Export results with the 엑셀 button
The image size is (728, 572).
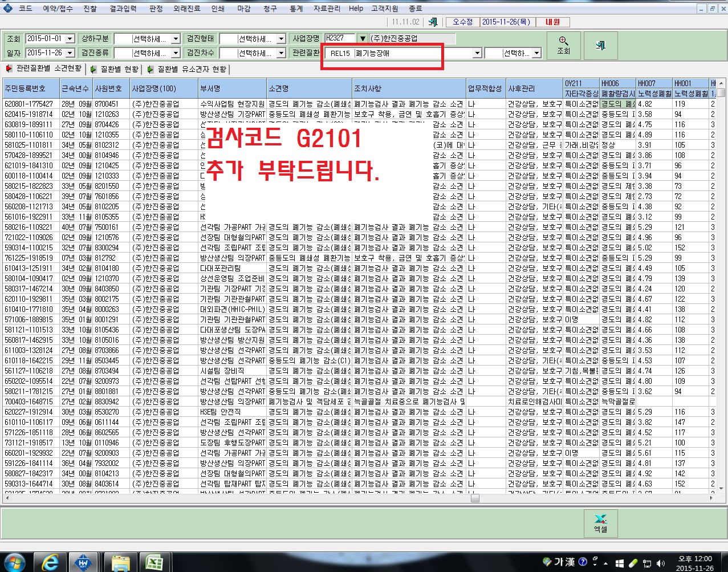[x=600, y=523]
